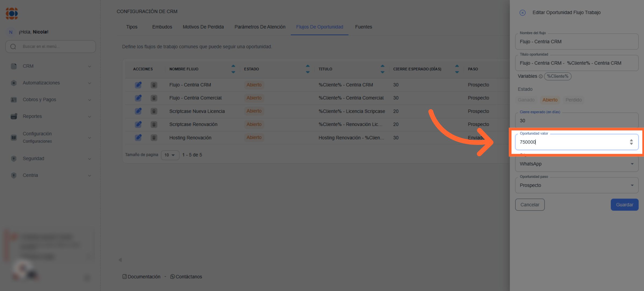Click trash icon for Scriptcase Renovación row
644x291 pixels.
click(x=154, y=125)
